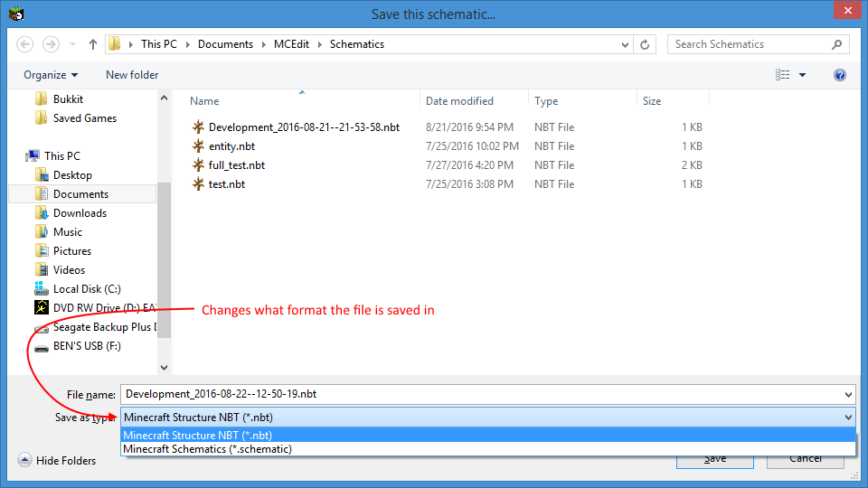Image resolution: width=868 pixels, height=488 pixels.
Task: Click the NBT icon beside test.nbt
Action: pos(198,184)
